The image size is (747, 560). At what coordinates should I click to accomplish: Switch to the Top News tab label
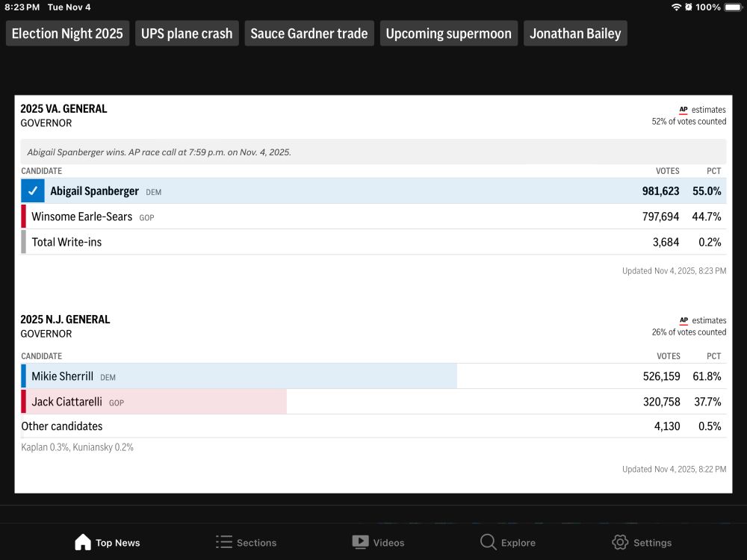(118, 543)
